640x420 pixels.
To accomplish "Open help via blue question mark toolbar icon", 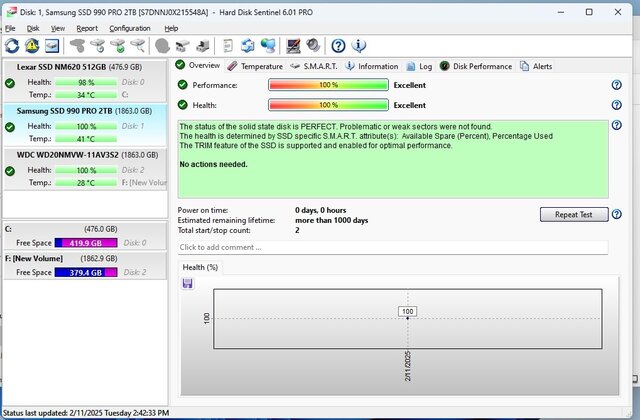I will point(338,46).
